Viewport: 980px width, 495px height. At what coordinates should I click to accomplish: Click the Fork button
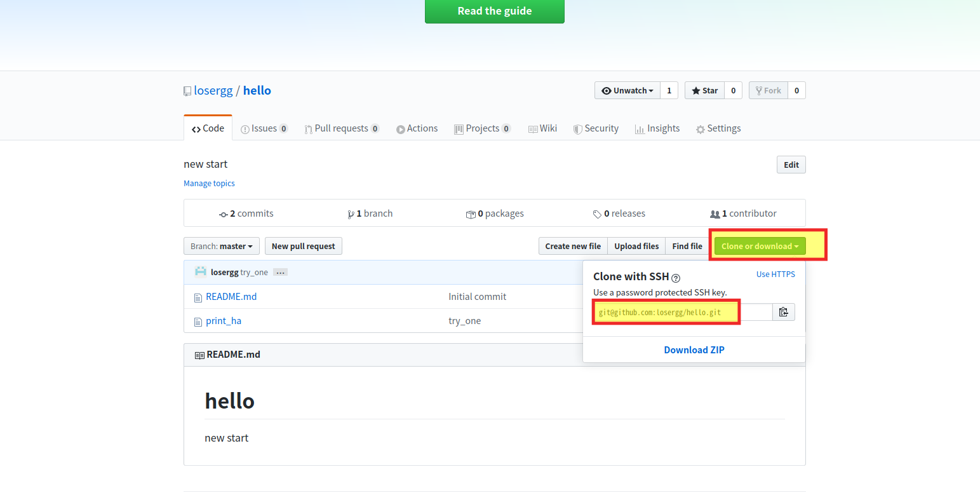769,91
